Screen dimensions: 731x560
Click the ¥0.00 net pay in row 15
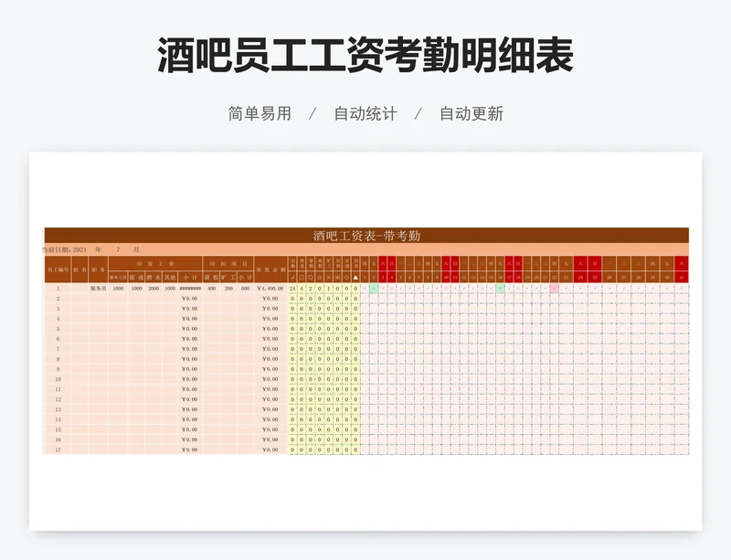270,429
